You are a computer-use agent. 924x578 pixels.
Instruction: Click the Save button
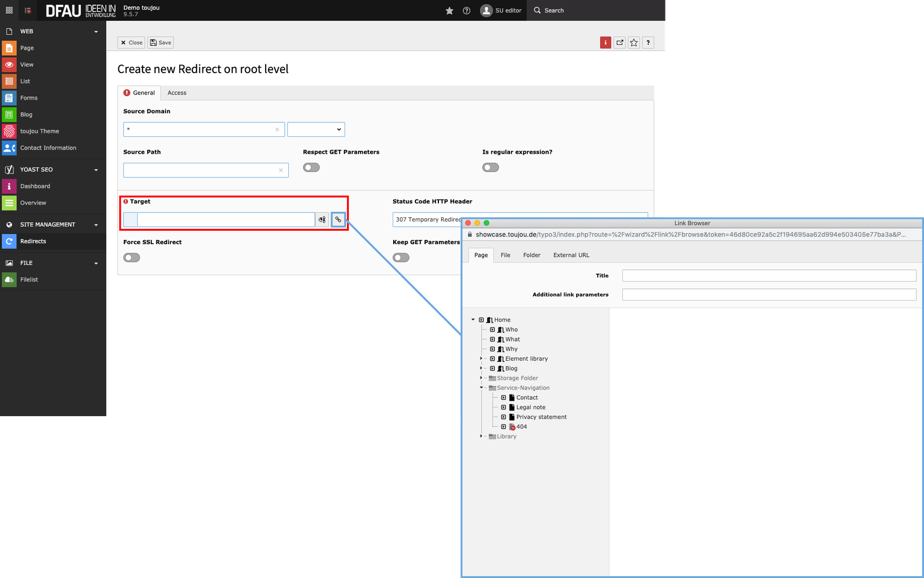pyautogui.click(x=161, y=42)
